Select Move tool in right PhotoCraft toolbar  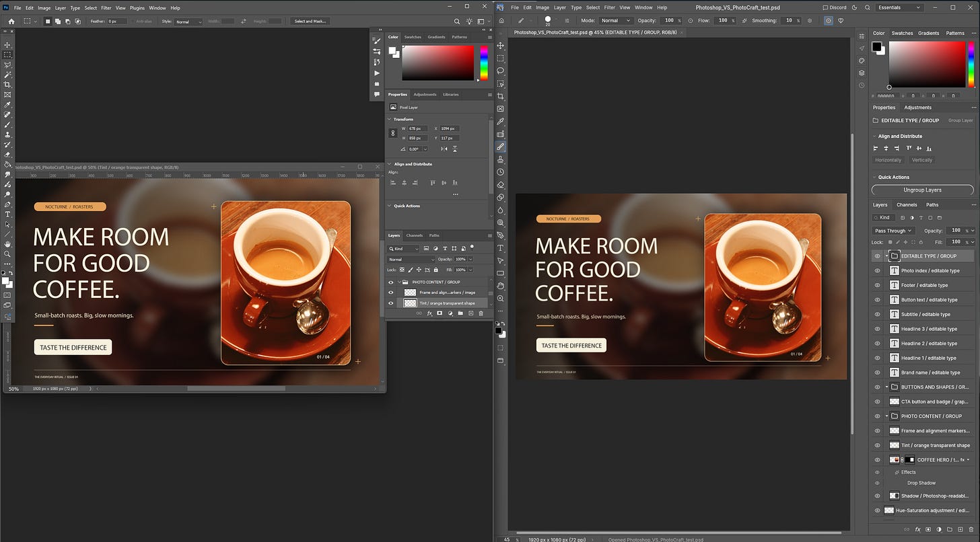click(500, 46)
